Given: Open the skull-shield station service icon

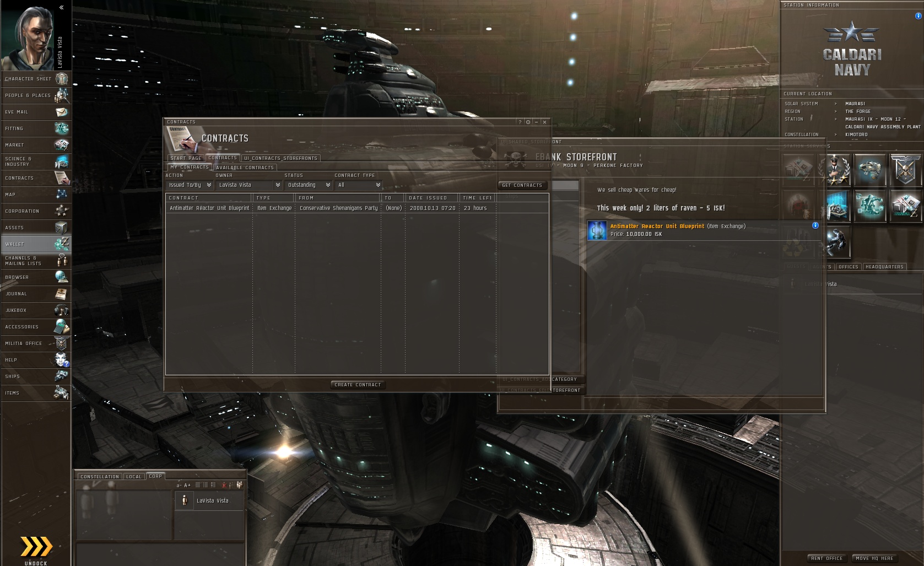Looking at the screenshot, I should [906, 170].
